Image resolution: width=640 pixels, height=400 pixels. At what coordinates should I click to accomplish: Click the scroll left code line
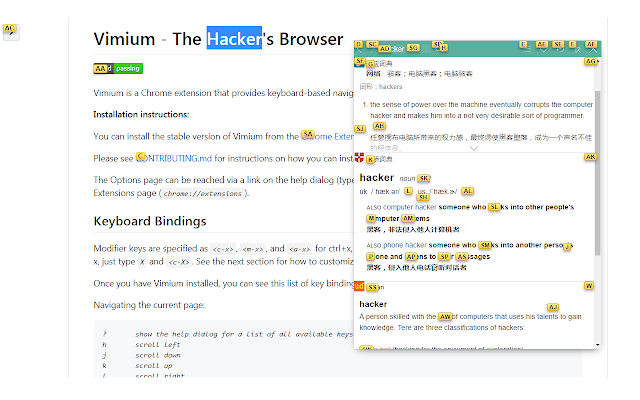(x=158, y=344)
